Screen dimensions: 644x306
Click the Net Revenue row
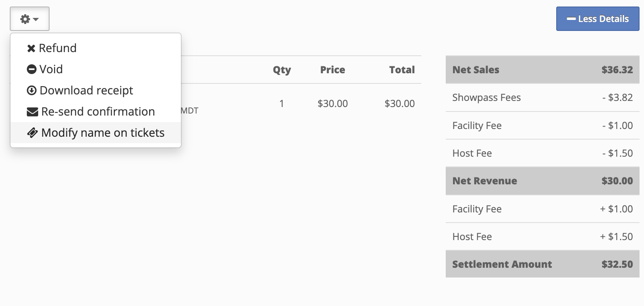pyautogui.click(x=542, y=181)
